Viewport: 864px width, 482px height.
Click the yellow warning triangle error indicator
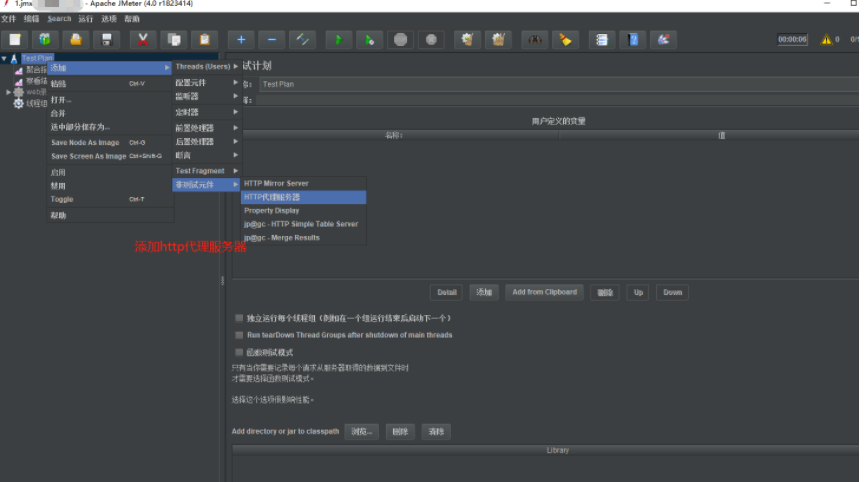(x=827, y=39)
